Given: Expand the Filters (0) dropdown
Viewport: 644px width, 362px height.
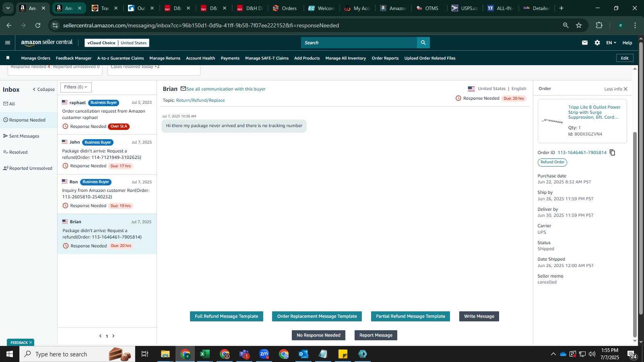Looking at the screenshot, I should click(x=76, y=87).
